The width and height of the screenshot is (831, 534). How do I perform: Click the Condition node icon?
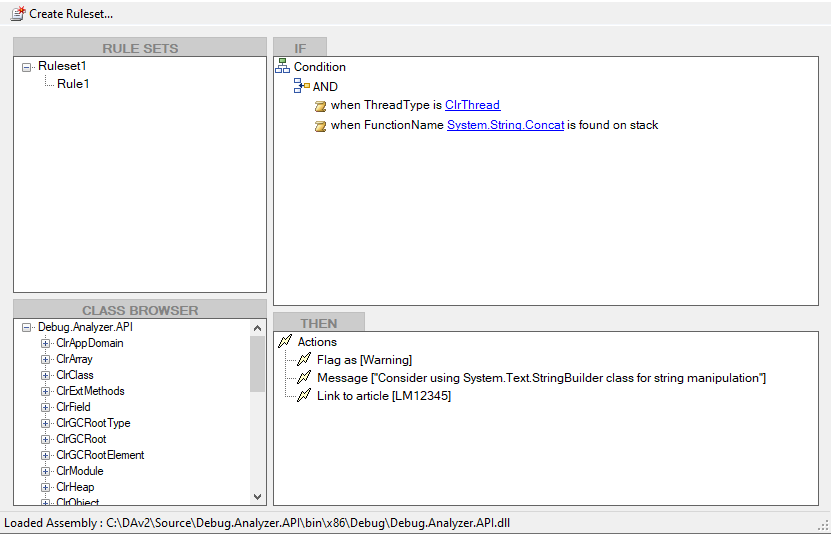pyautogui.click(x=282, y=66)
